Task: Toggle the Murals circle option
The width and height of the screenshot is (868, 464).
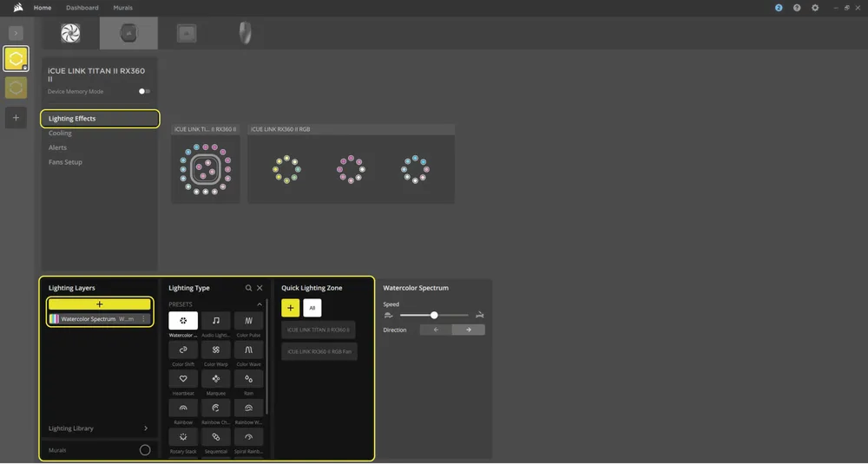Action: click(145, 450)
